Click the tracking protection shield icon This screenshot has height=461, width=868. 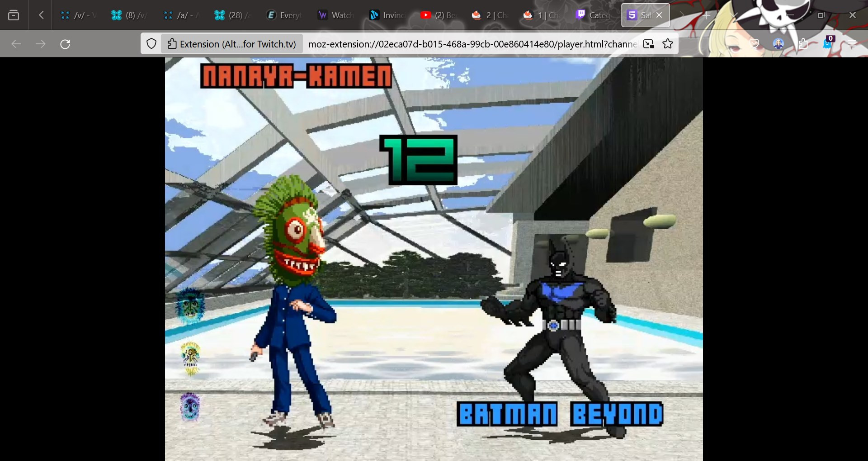[x=151, y=44]
